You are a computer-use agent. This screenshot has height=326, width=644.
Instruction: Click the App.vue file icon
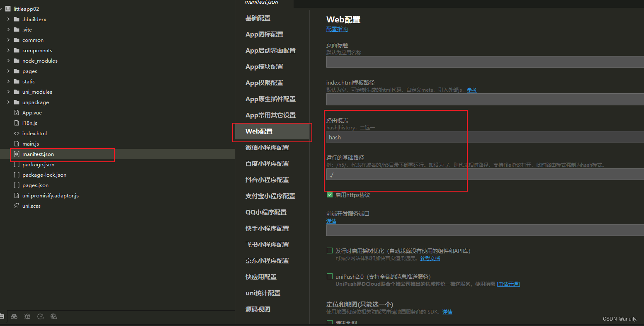[17, 112]
